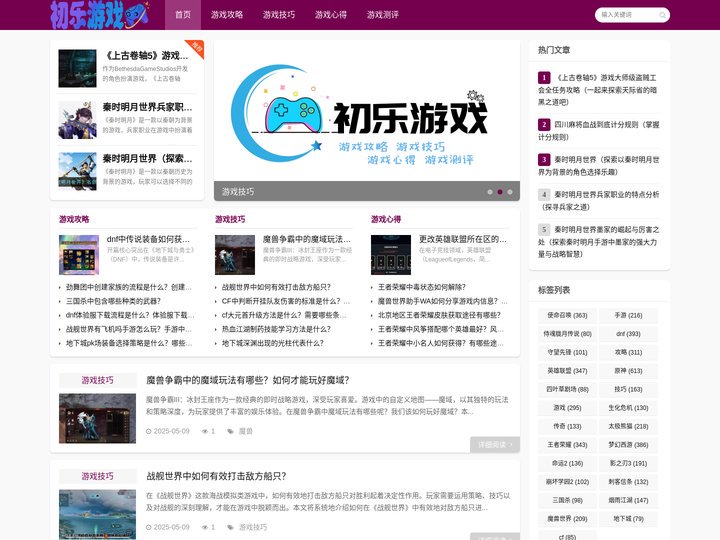The height and width of the screenshot is (540, 720).
Task: Select the 梦幻西游 (386) tag
Action: (628, 444)
